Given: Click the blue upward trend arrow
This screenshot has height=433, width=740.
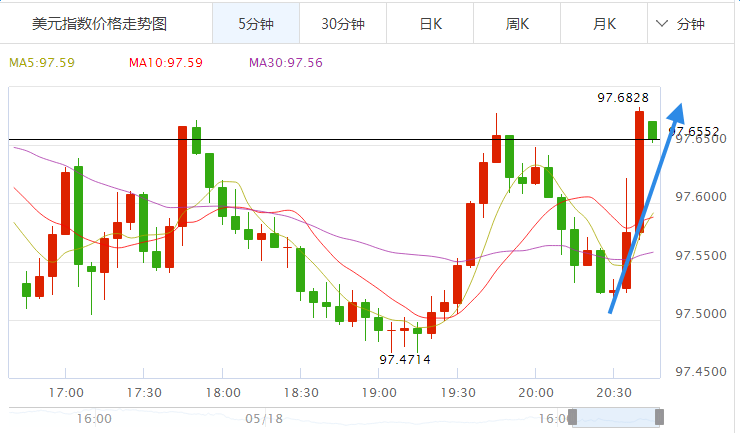Looking at the screenshot, I should (x=645, y=210).
